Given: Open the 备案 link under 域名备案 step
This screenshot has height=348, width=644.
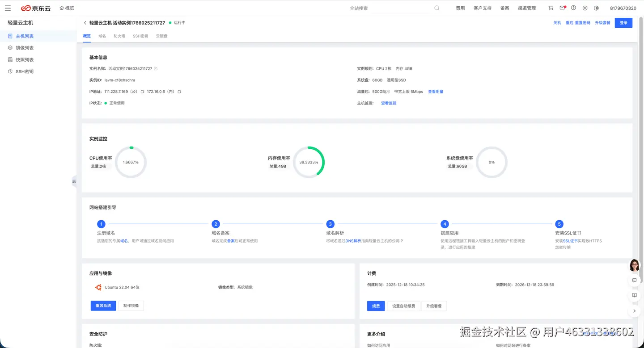Looking at the screenshot, I should (x=231, y=241).
